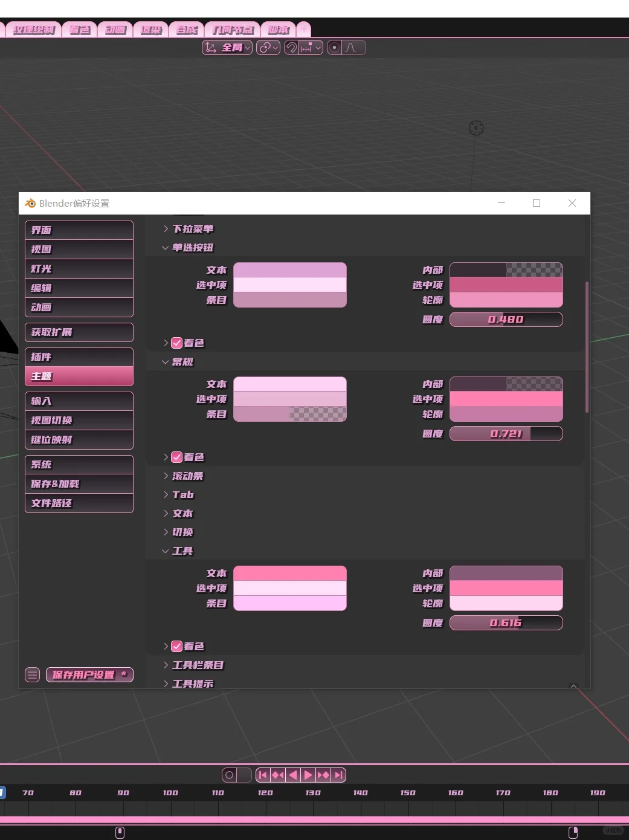Click the preferences vertical scrollbar

pos(587,347)
